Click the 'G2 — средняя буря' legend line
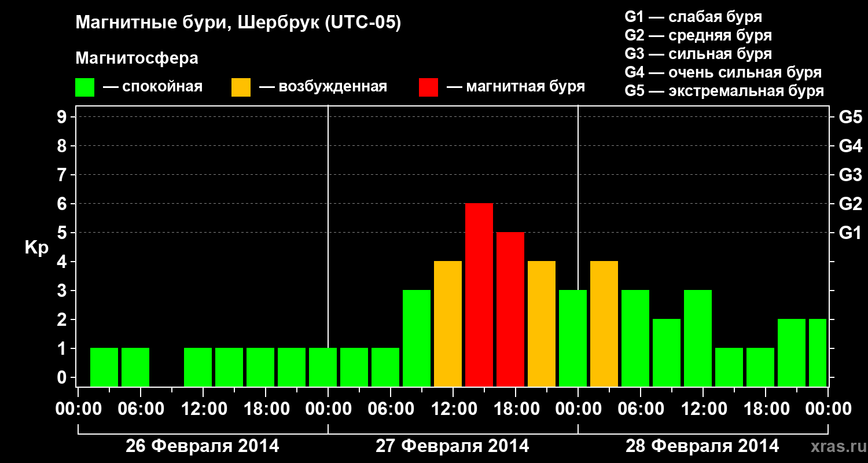 [x=698, y=35]
